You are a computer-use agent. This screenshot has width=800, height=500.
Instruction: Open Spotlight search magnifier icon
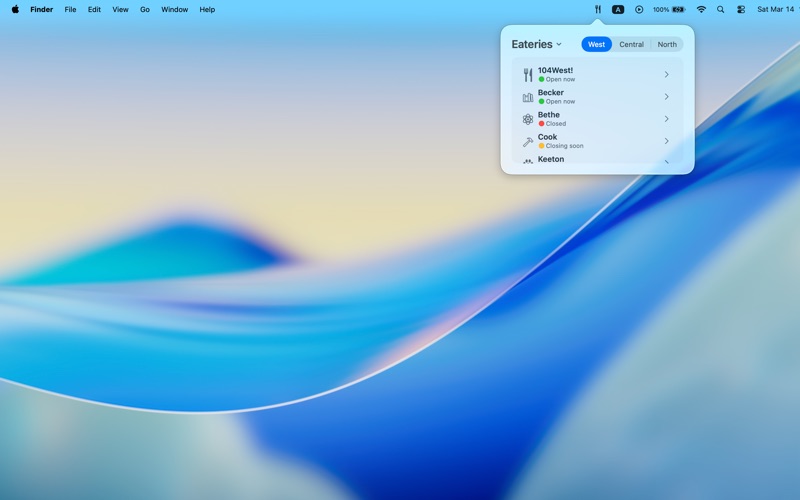(x=720, y=9)
